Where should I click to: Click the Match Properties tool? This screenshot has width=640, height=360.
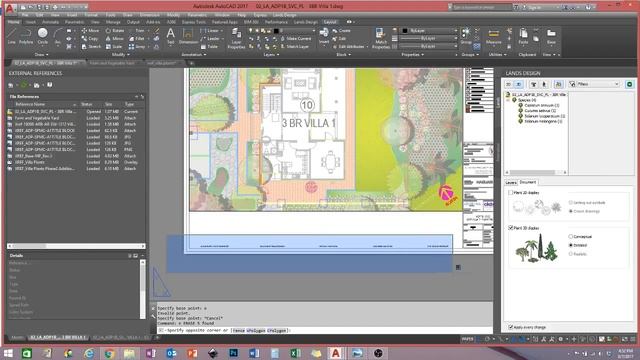pos(381,38)
